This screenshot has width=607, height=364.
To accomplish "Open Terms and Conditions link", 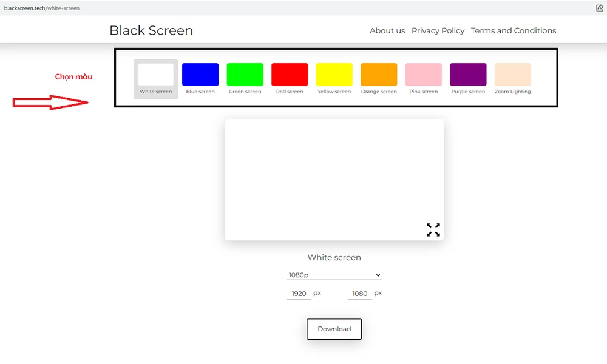I will pos(514,30).
